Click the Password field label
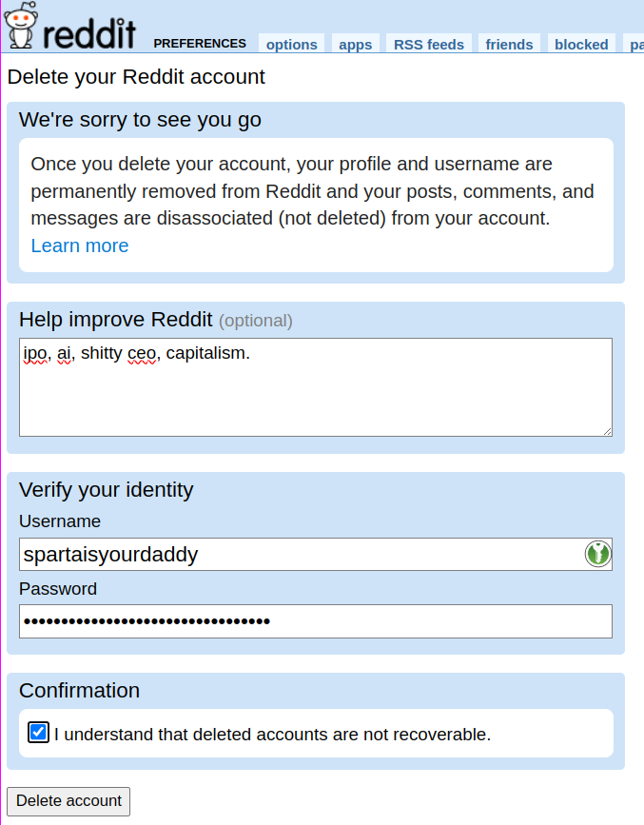644x825 pixels. point(58,589)
